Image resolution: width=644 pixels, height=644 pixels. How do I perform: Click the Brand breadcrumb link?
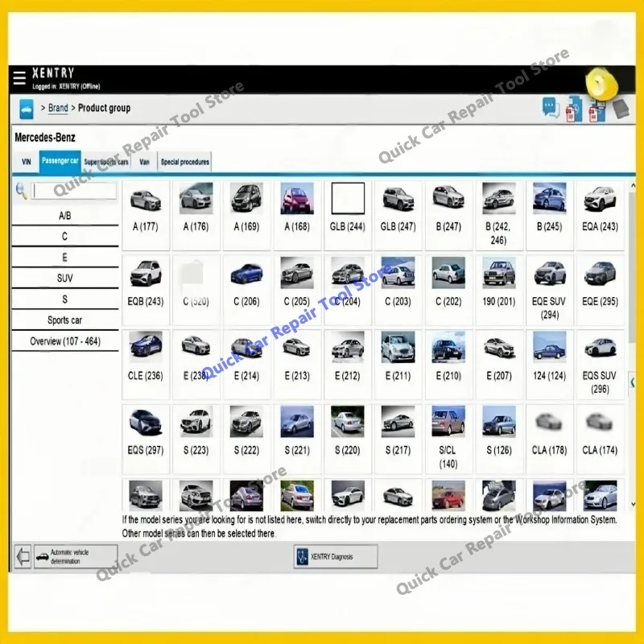(x=58, y=108)
